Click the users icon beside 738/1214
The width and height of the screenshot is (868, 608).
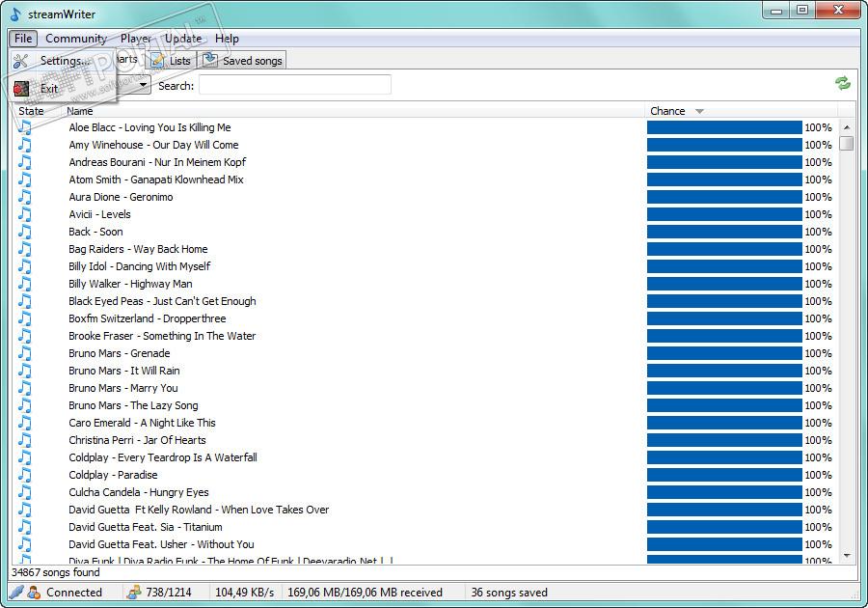point(133,593)
